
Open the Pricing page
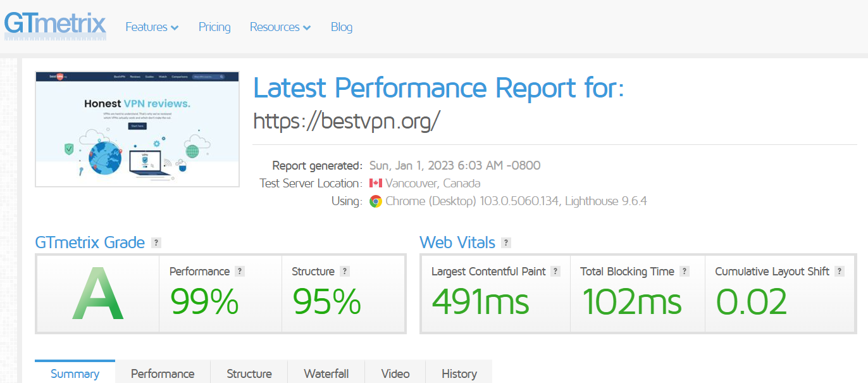pyautogui.click(x=214, y=27)
